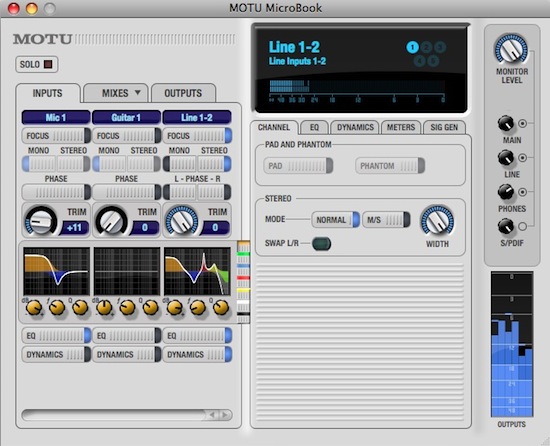The image size is (550, 446).
Task: Open Line 1-2 EQ curve graph
Action: click(x=197, y=271)
